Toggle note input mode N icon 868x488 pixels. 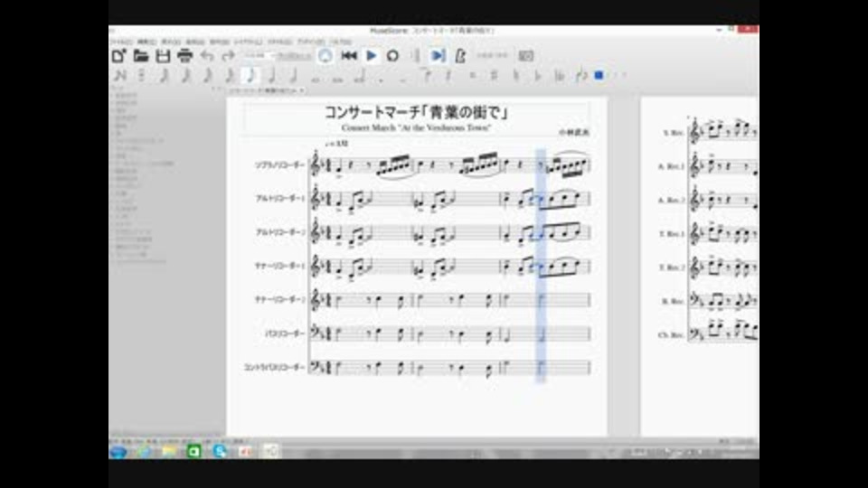(119, 75)
